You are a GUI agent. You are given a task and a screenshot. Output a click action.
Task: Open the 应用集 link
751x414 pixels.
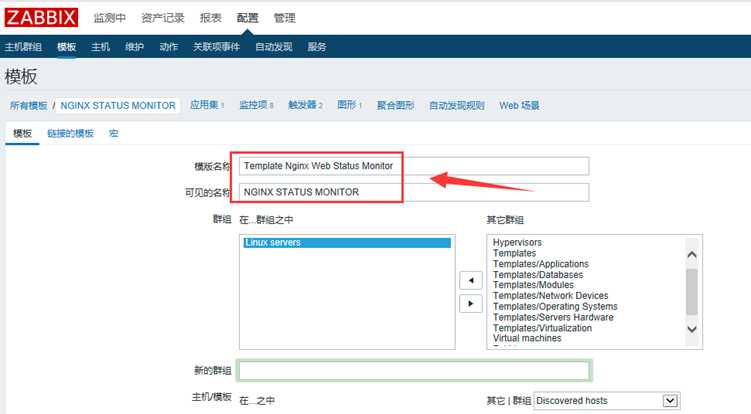(205, 105)
